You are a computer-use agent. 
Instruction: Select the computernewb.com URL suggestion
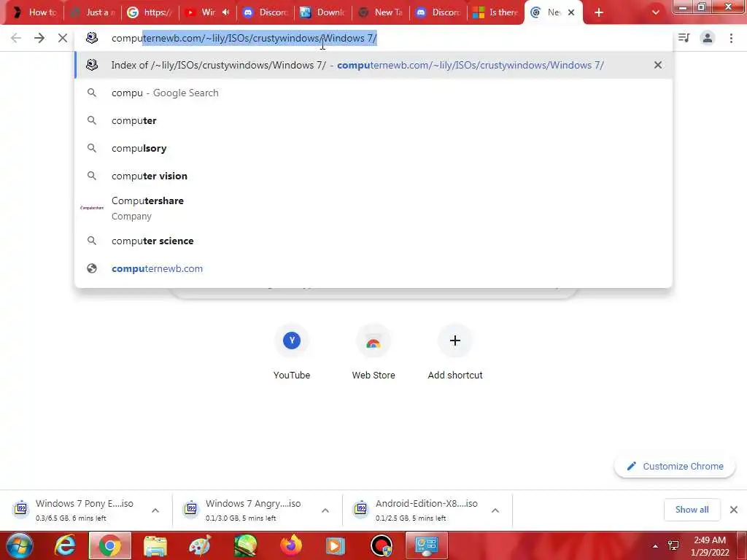(x=373, y=268)
